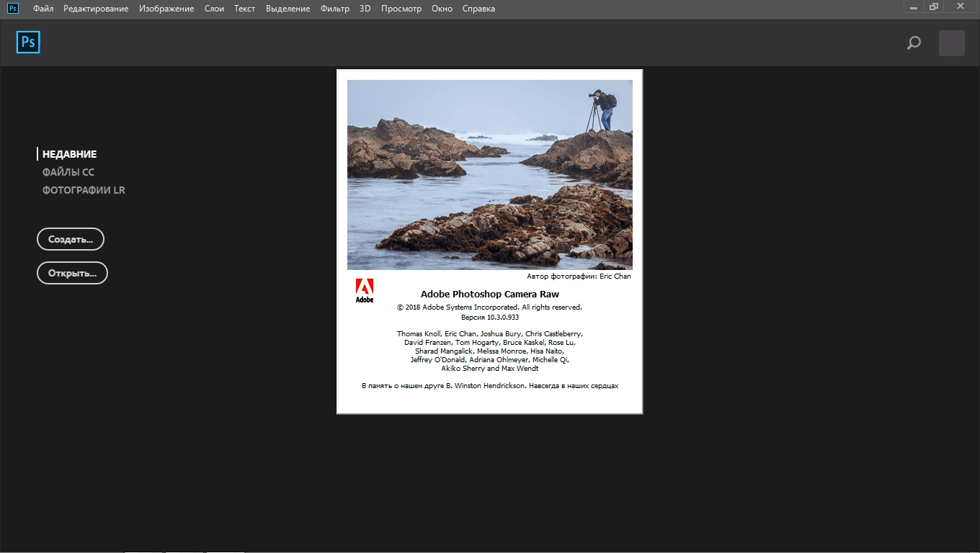Open the Просмотр menu
980x553 pixels.
click(401, 9)
